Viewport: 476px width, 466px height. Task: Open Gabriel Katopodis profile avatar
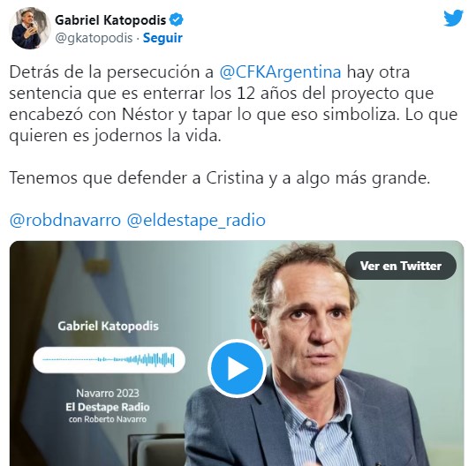coord(30,28)
